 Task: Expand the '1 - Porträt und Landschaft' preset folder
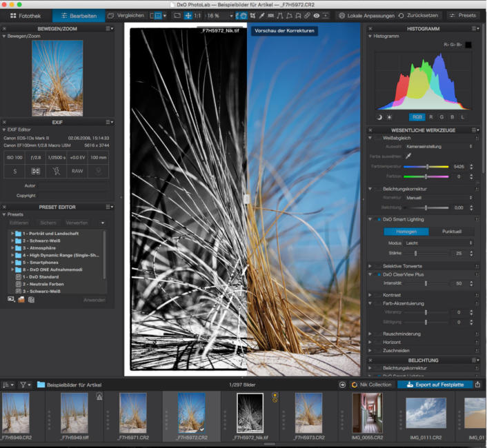click(x=12, y=234)
